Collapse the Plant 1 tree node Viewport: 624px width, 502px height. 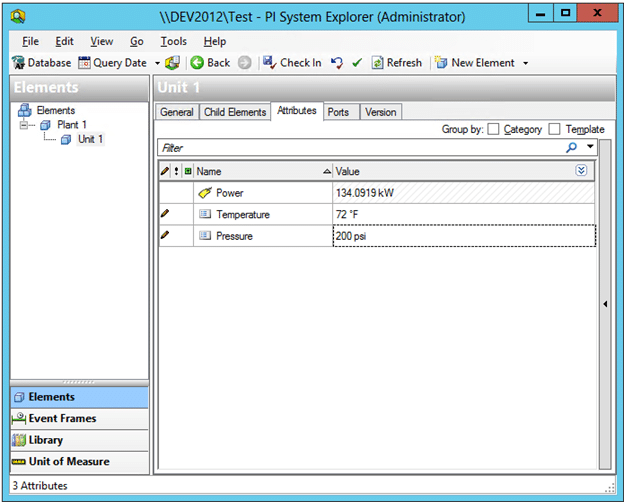pyautogui.click(x=25, y=125)
